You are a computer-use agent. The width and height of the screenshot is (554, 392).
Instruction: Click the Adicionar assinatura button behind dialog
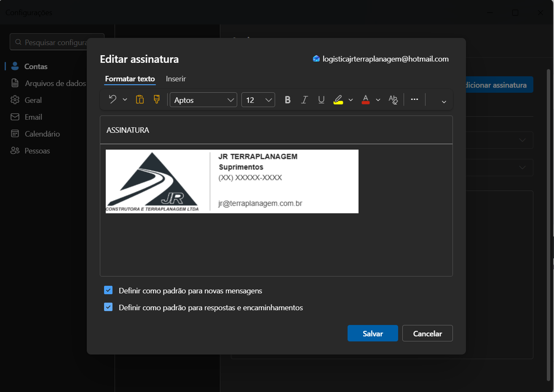coord(500,85)
